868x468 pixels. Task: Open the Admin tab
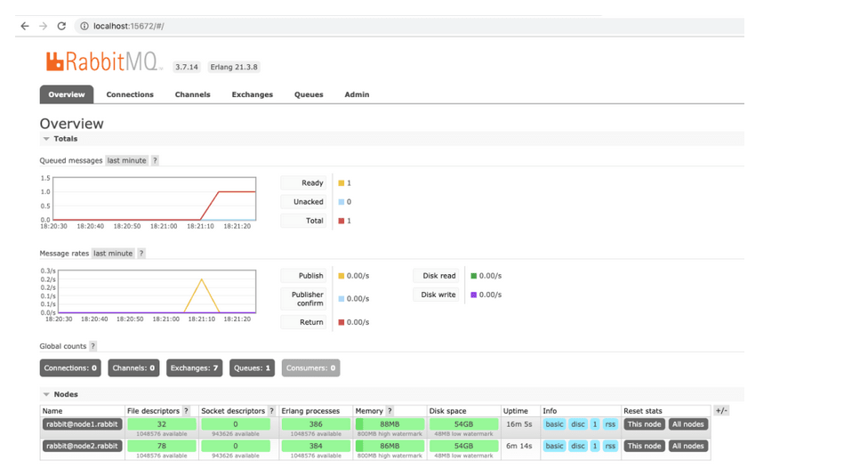(x=357, y=94)
